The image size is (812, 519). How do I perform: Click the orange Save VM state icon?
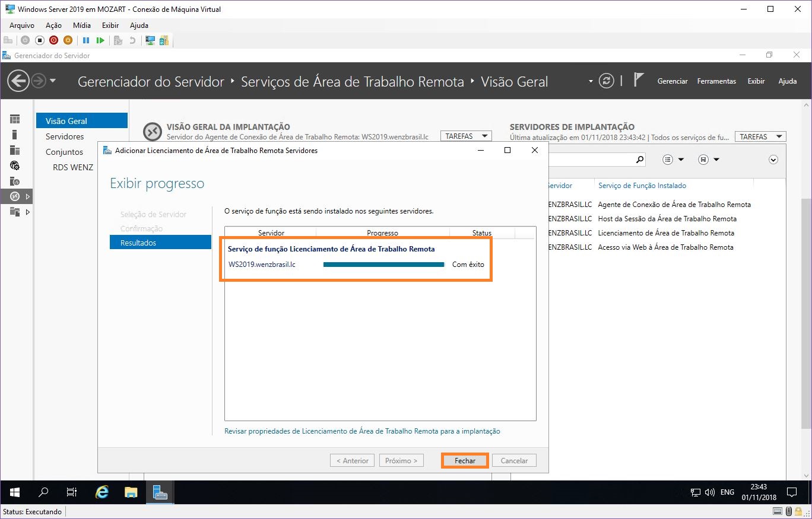click(68, 40)
